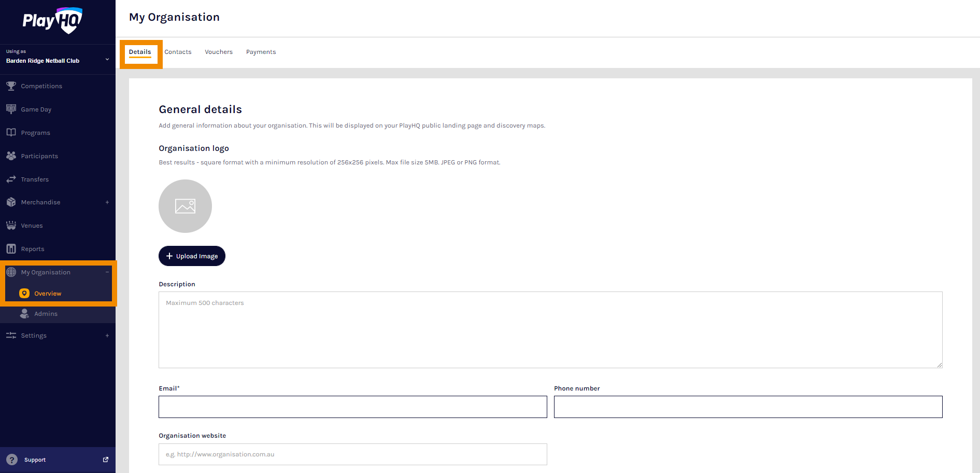The height and width of the screenshot is (473, 980).
Task: Click the Barden Ridge Netball Club name
Action: coord(42,61)
